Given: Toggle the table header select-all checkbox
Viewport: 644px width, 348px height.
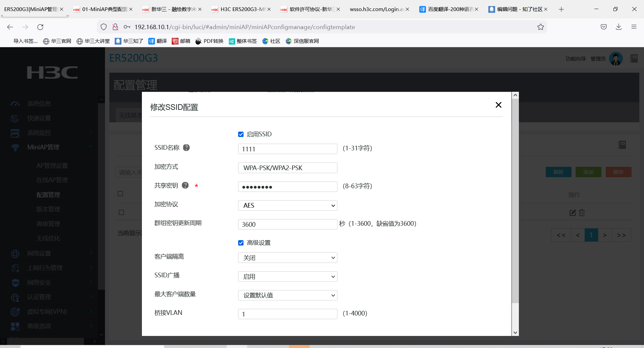Looking at the screenshot, I should click(x=120, y=194).
